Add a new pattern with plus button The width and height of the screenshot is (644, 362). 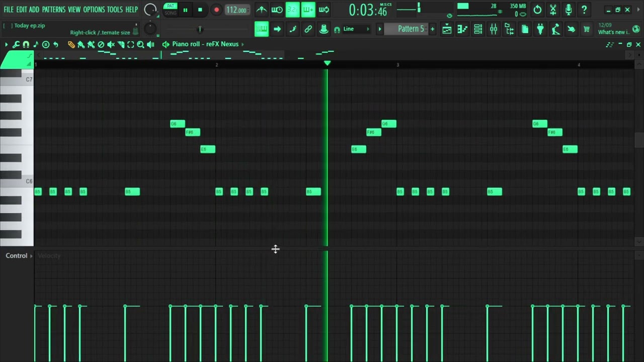432,29
